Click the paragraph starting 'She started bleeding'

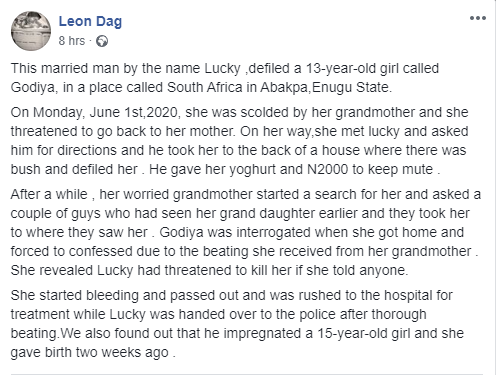(x=237, y=324)
